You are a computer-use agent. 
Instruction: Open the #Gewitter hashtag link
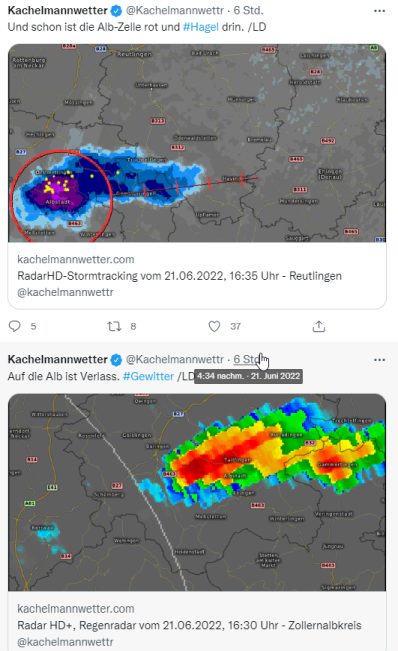(x=148, y=376)
